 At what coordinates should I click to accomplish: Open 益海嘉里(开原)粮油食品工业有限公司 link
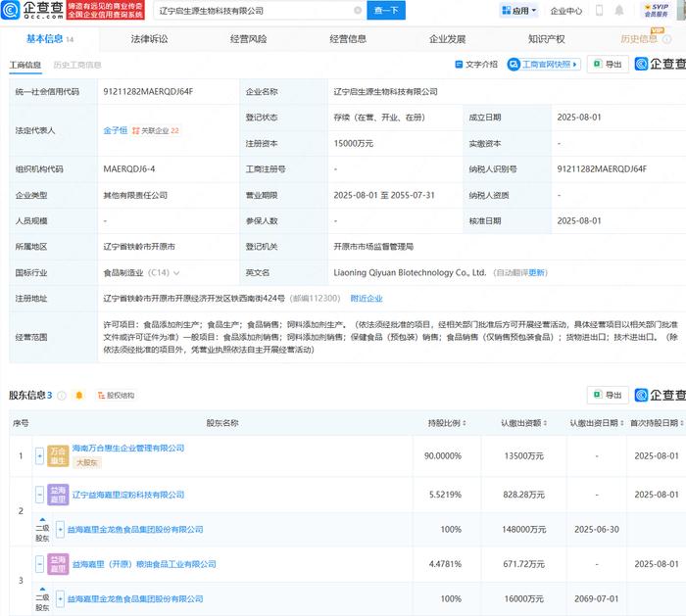[144, 564]
